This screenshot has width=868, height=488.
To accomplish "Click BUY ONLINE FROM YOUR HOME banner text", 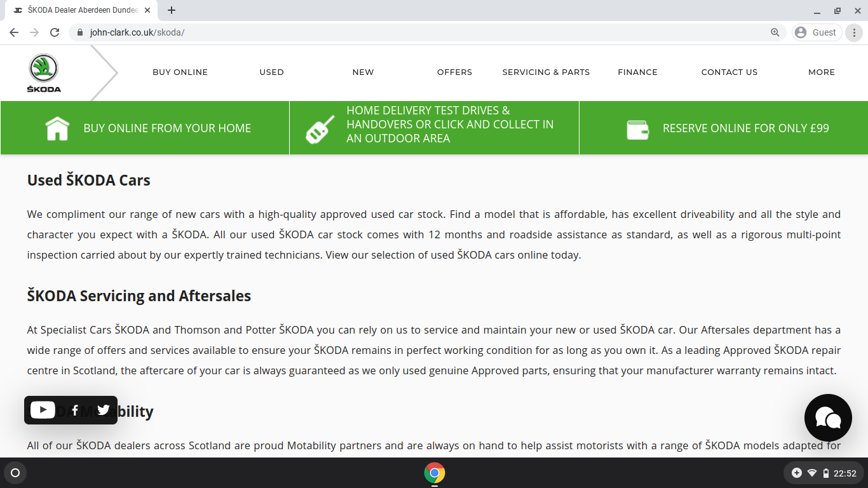I will pos(167,128).
